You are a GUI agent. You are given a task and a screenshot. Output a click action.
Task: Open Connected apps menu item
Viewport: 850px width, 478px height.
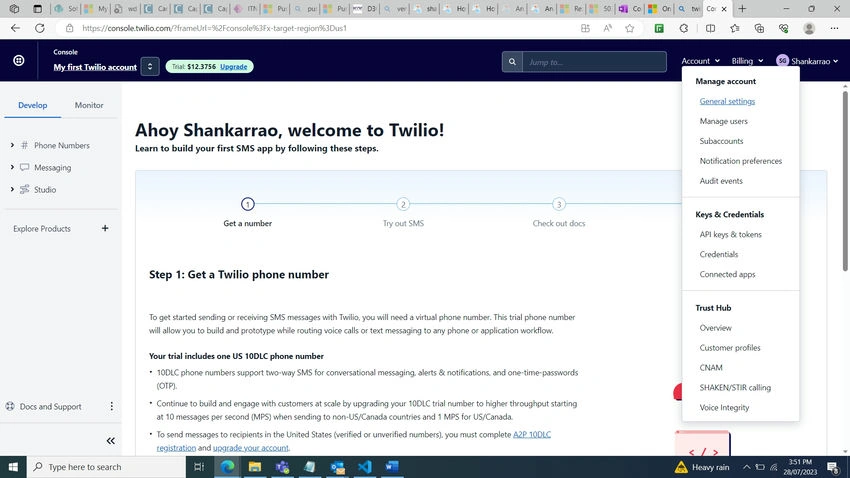pyautogui.click(x=727, y=274)
